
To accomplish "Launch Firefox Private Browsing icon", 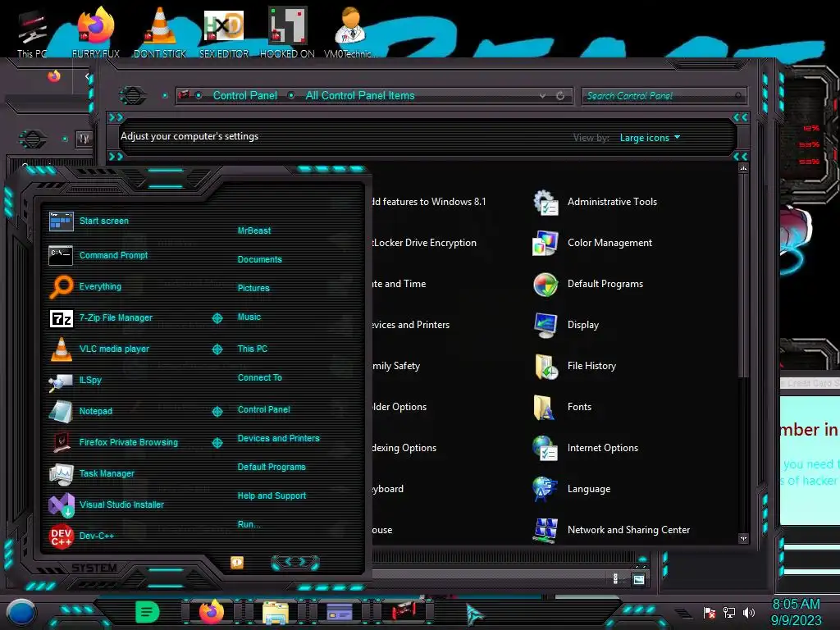I will pos(61,442).
